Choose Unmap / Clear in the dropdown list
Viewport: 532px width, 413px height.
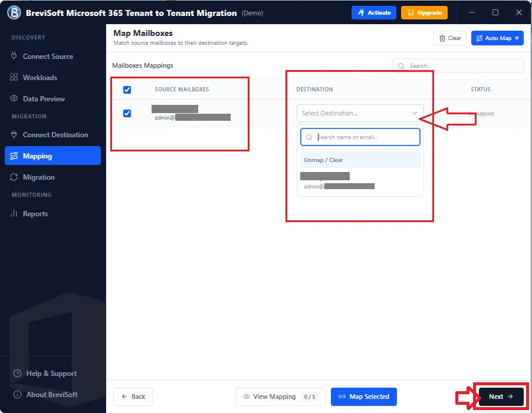click(x=360, y=160)
